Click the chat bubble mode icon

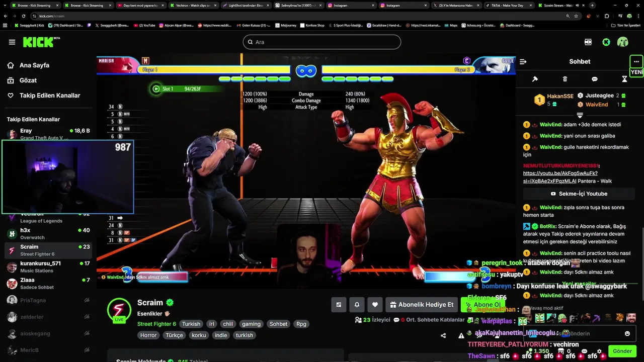click(595, 79)
